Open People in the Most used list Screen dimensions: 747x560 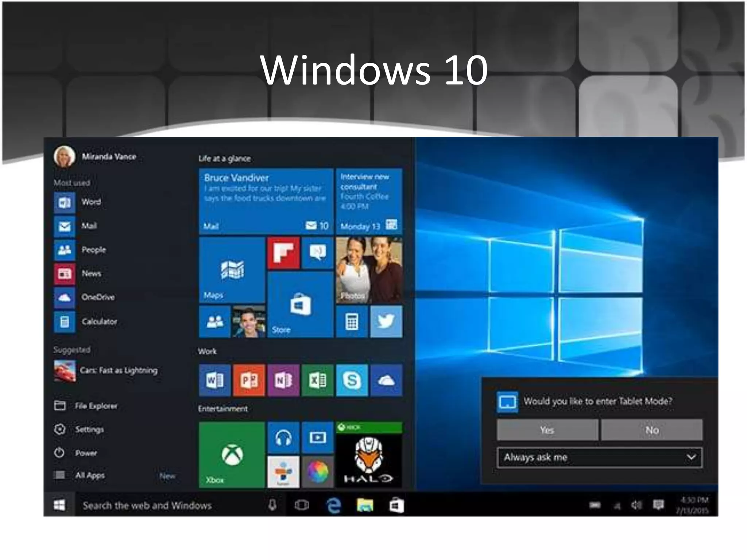pyautogui.click(x=80, y=250)
